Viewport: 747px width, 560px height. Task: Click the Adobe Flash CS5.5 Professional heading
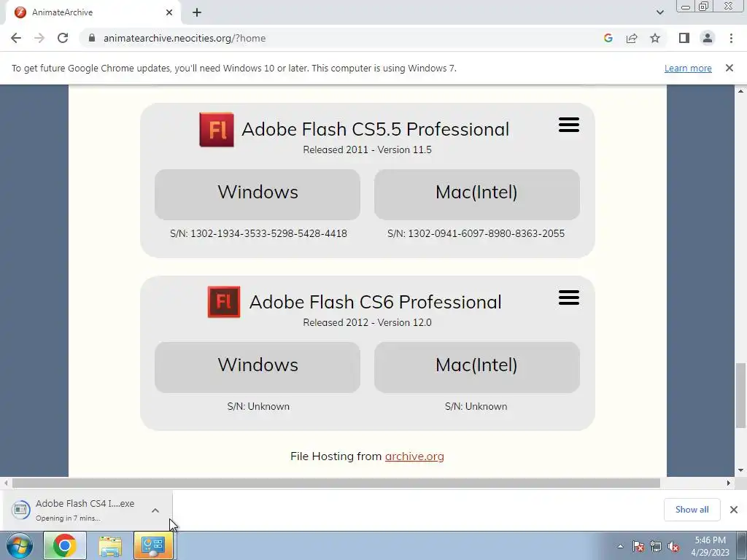coord(376,130)
